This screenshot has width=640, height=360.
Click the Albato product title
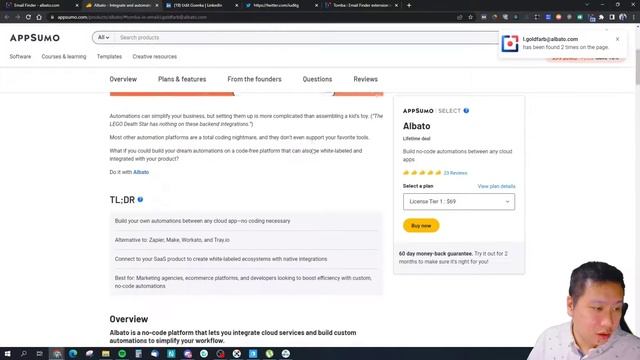coord(417,126)
